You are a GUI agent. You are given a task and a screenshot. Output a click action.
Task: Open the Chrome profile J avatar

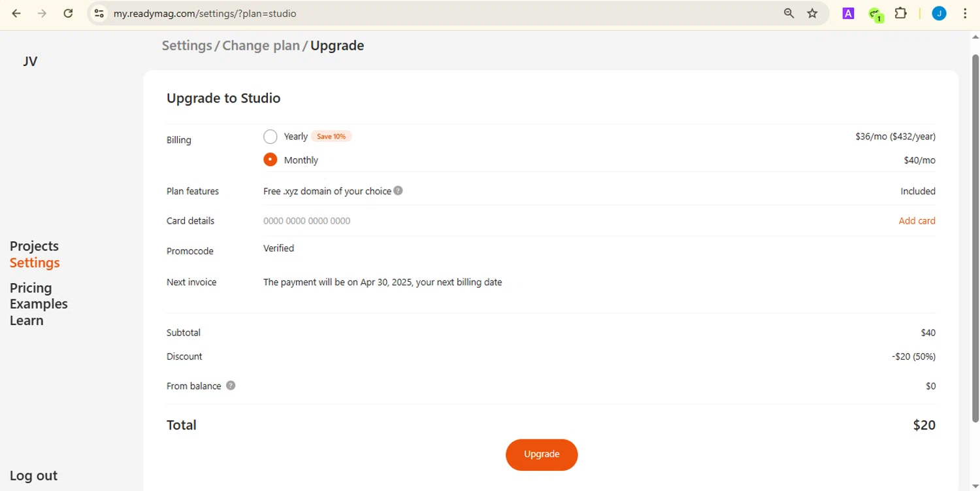click(939, 13)
